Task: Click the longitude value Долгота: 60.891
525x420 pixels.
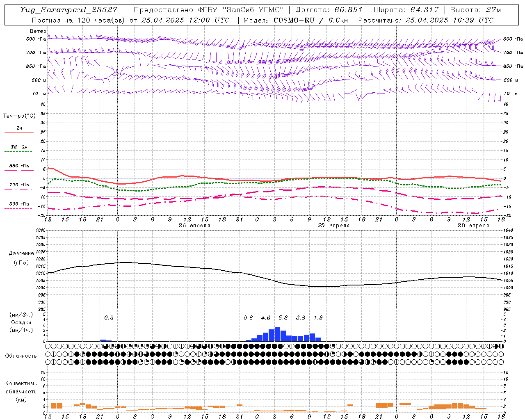Action: click(x=329, y=10)
